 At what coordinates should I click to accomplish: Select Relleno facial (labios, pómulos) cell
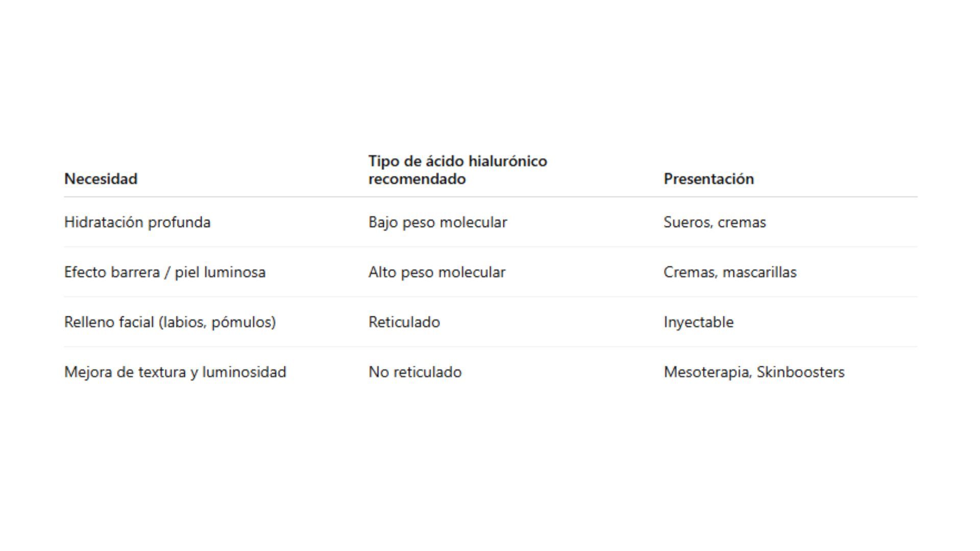point(170,322)
